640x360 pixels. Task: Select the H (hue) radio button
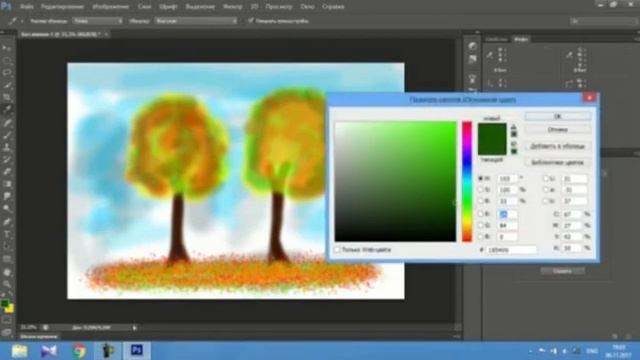click(481, 178)
